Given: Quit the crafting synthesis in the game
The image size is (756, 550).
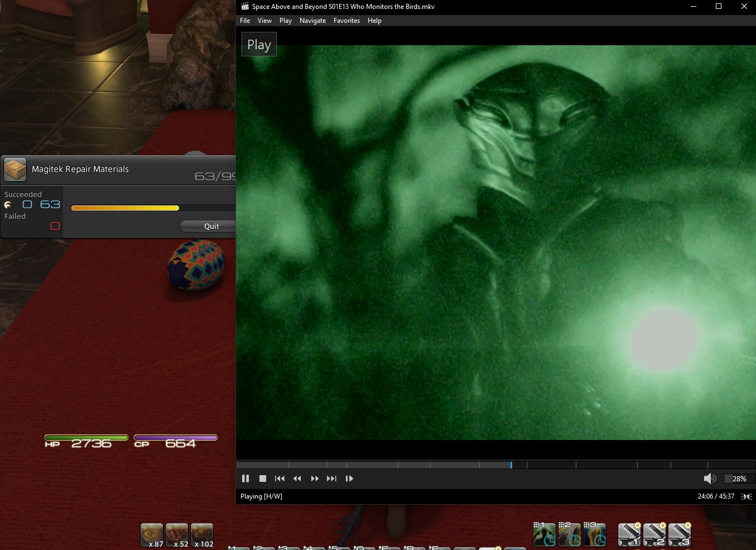Looking at the screenshot, I should 208,226.
